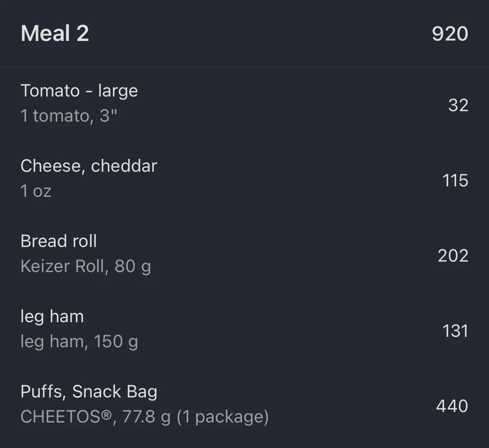The height and width of the screenshot is (448, 489).
Task: Tap the Meal 2 header title
Action: pyautogui.click(x=55, y=33)
